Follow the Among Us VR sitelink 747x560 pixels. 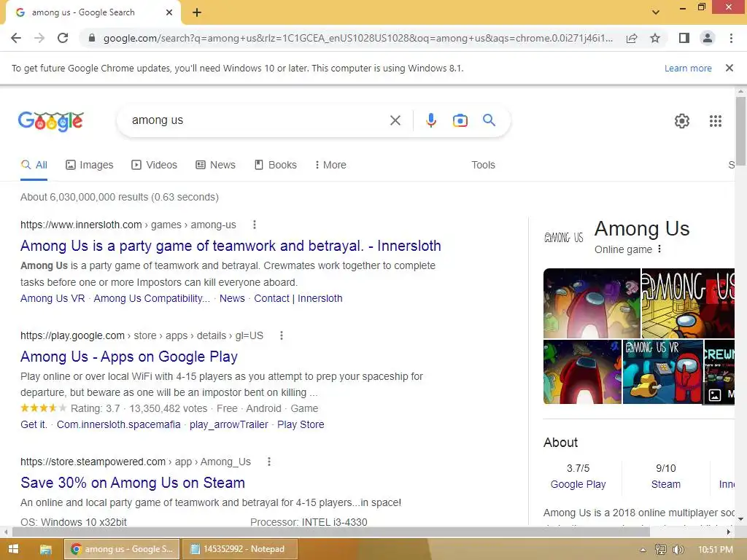[x=53, y=298]
